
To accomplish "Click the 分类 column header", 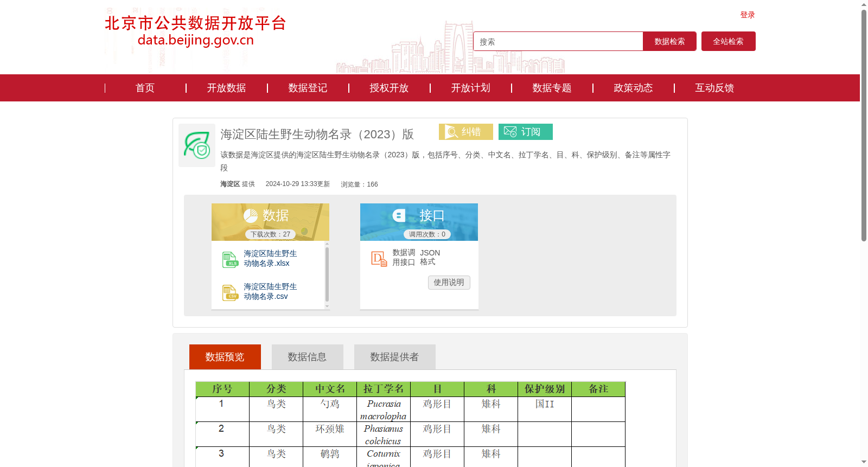I will click(x=276, y=389).
